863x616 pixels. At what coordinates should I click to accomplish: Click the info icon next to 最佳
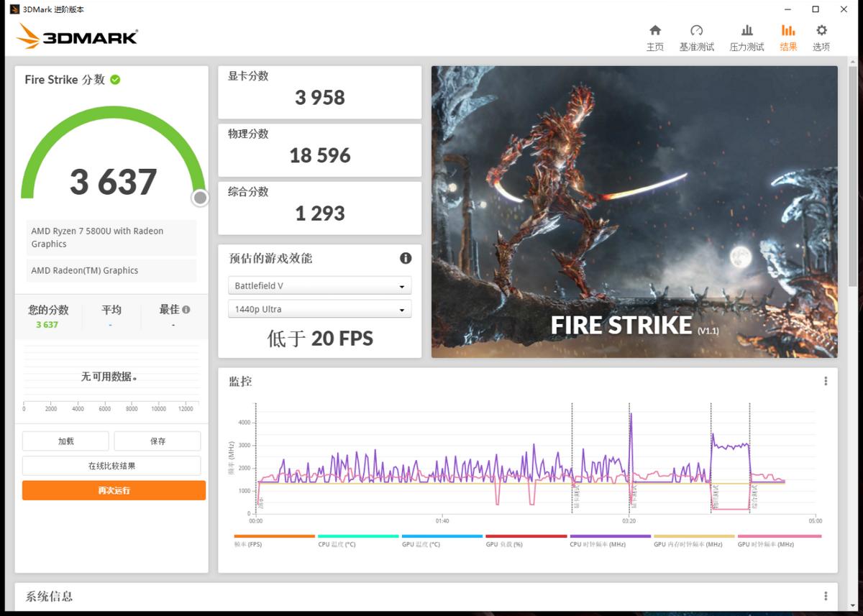click(186, 309)
